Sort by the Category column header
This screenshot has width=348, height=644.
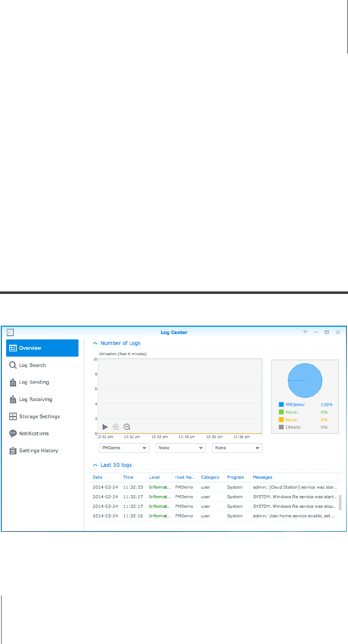211,477
